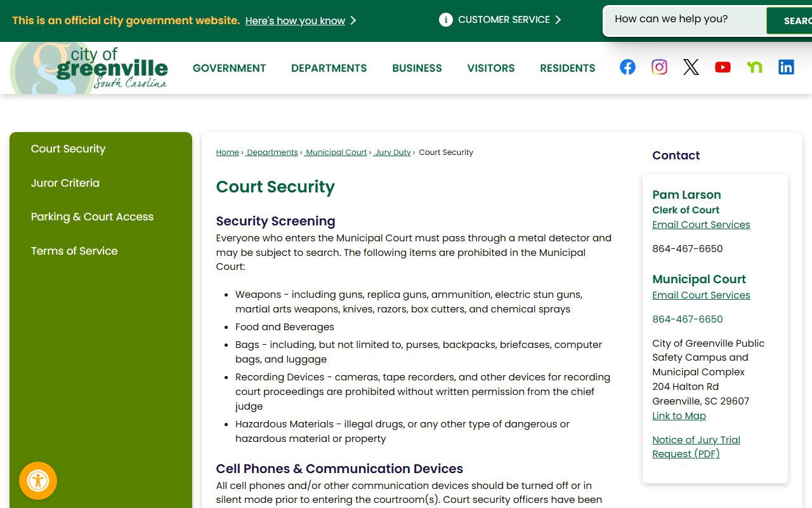Image resolution: width=812 pixels, height=508 pixels.
Task: Focus the 'How can we help you?' field
Action: pos(684,20)
